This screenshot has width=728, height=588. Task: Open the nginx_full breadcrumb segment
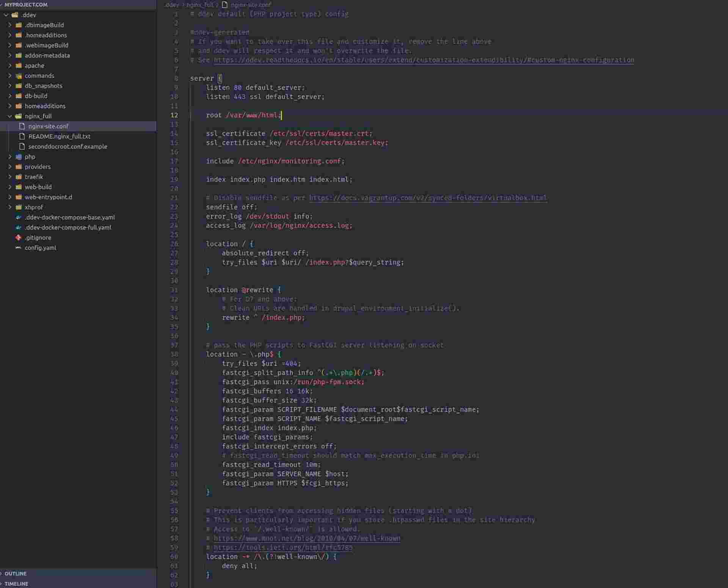(200, 5)
